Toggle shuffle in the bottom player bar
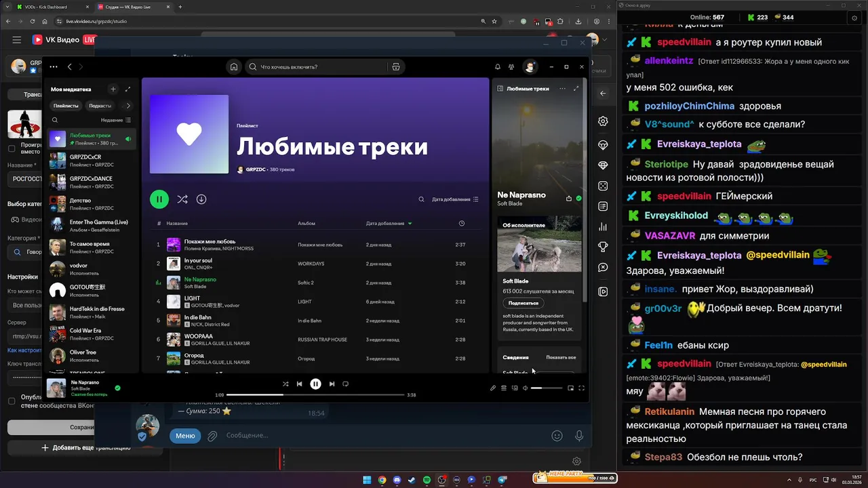 [285, 384]
